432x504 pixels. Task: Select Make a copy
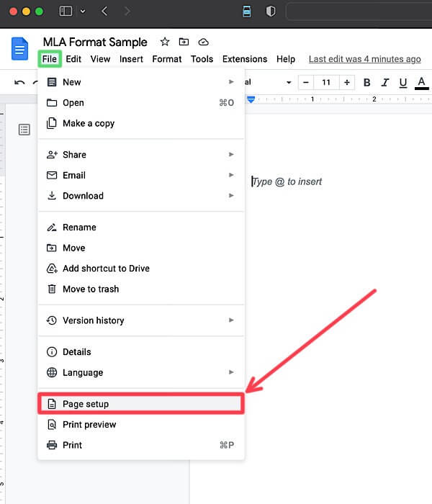[x=141, y=123]
